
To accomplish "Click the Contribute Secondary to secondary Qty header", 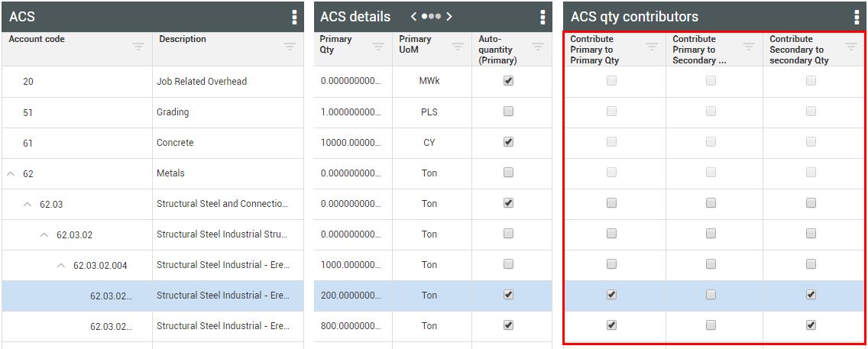I will click(798, 50).
